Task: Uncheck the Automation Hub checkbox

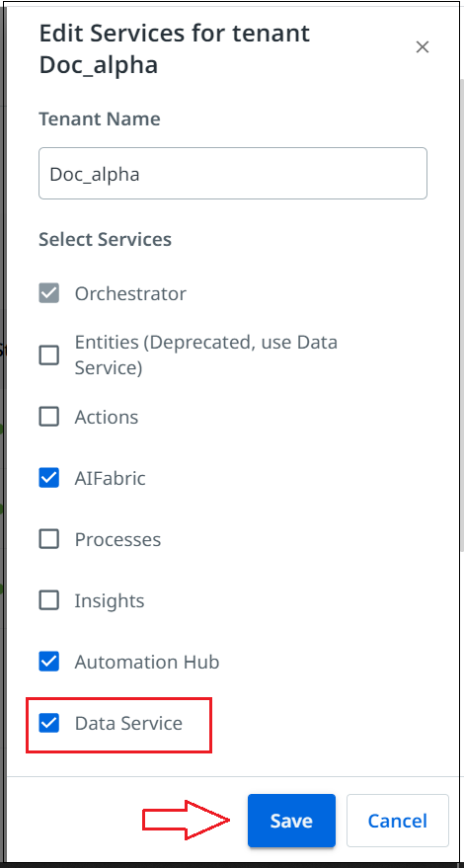Action: tap(48, 662)
